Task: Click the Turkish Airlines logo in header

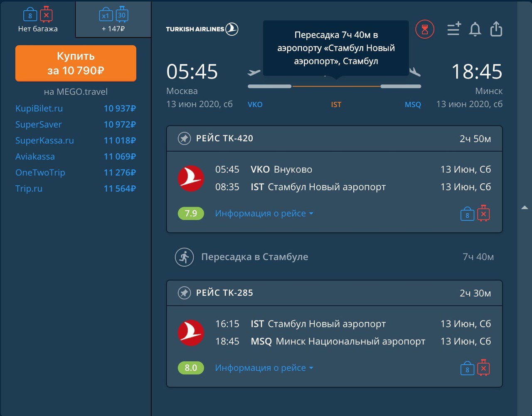Action: point(202,29)
